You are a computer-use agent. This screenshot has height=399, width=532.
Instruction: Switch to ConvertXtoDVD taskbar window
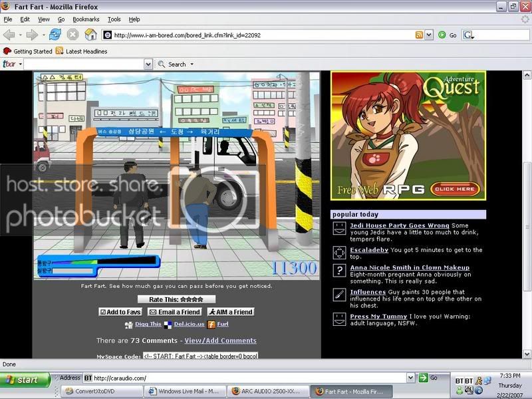pyautogui.click(x=103, y=391)
